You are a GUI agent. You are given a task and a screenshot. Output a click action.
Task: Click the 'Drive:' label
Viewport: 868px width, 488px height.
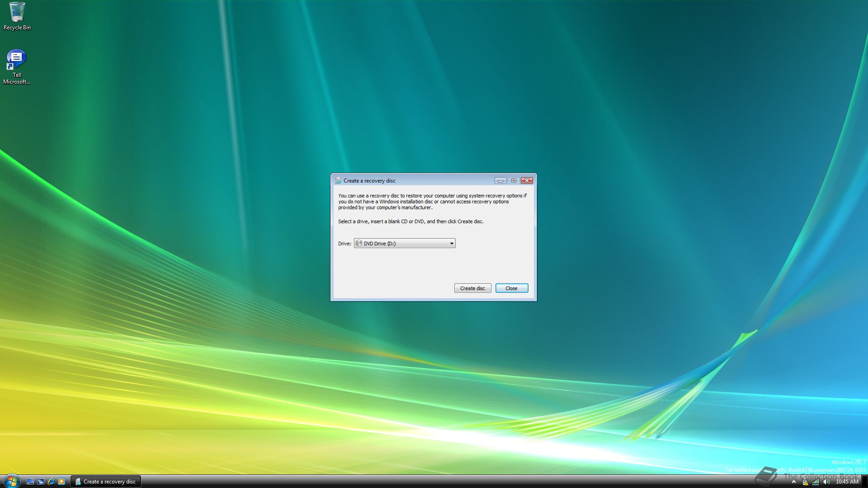coord(344,244)
